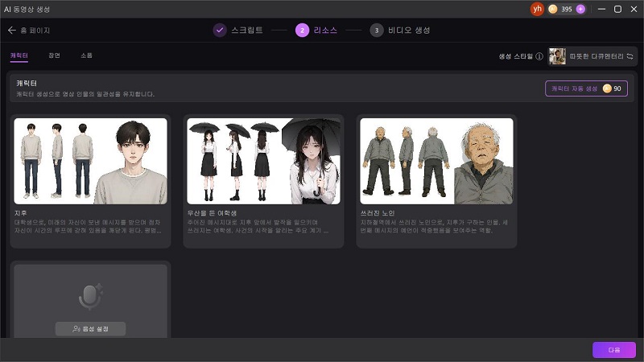Open the 따뜻한 다큐멘터리 style selector
Viewport: 644px width, 362px height.
coord(592,56)
